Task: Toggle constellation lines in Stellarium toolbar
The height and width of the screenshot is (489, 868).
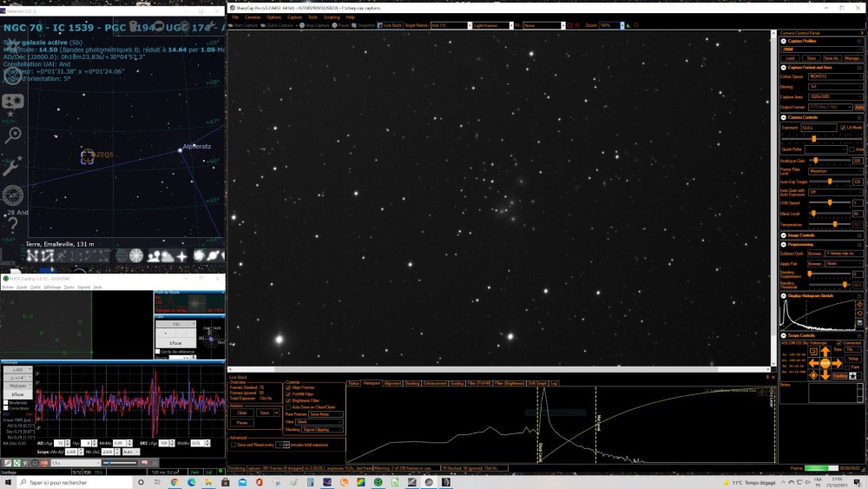Action: point(33,256)
